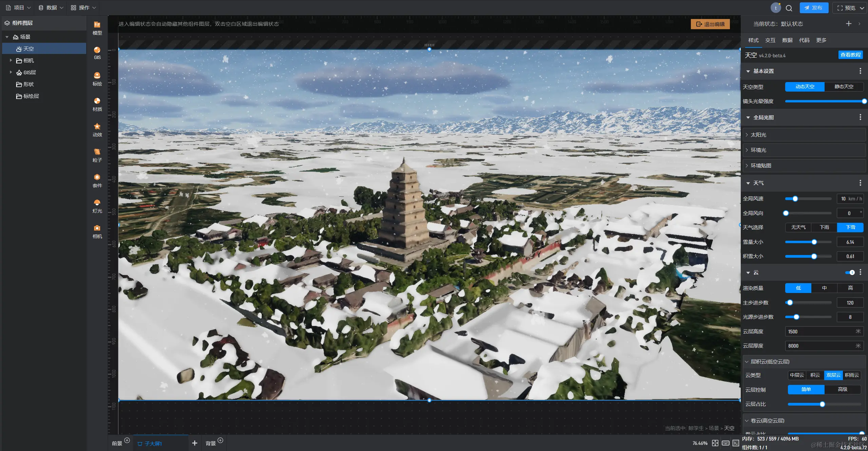Screen dimensions: 868x451
Task: Click the 云层高度 input field
Action: [x=821, y=331]
